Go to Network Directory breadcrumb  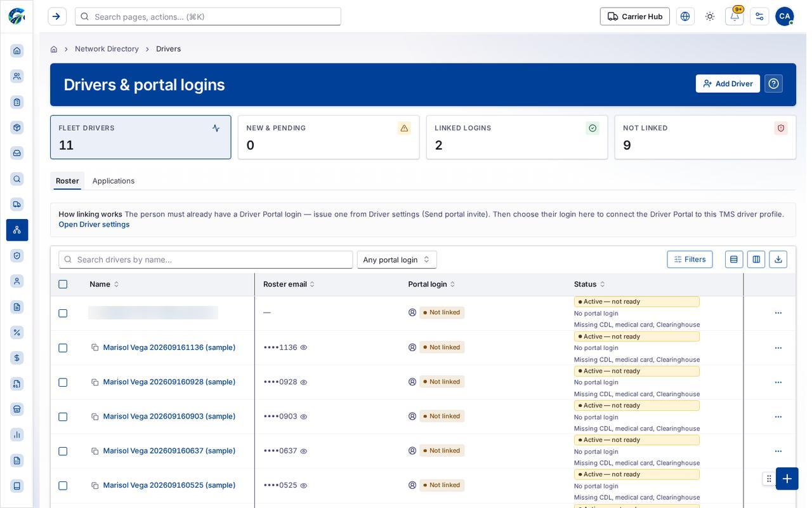coord(107,49)
